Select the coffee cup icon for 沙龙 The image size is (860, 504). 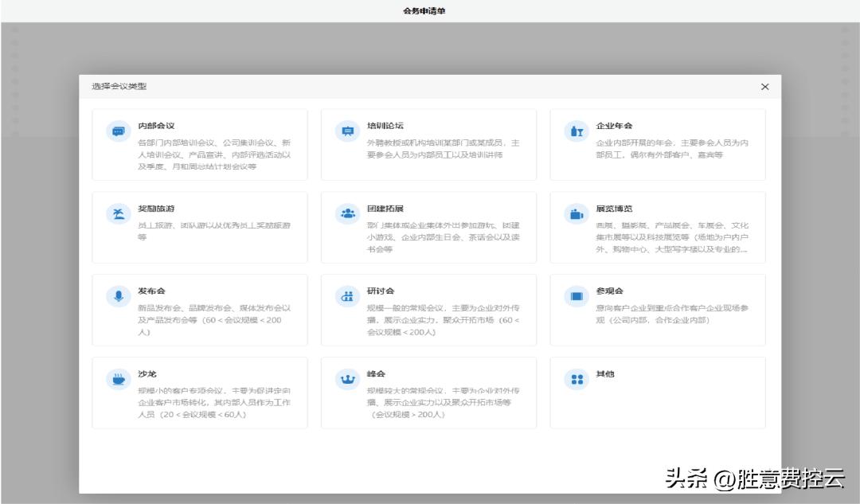pyautogui.click(x=118, y=378)
